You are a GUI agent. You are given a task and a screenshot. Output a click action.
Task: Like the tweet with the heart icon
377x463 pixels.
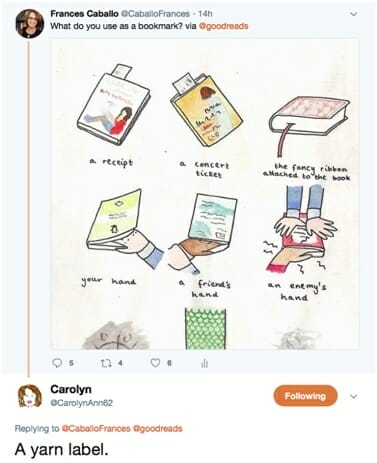155,363
